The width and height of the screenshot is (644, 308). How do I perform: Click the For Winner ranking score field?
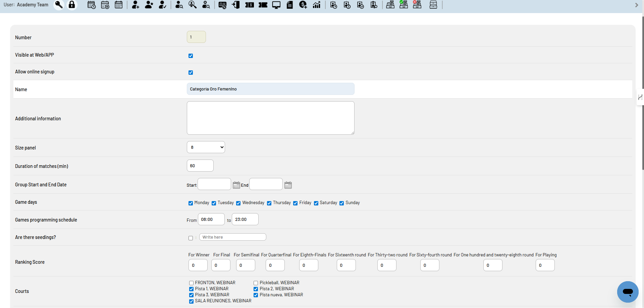(x=198, y=265)
